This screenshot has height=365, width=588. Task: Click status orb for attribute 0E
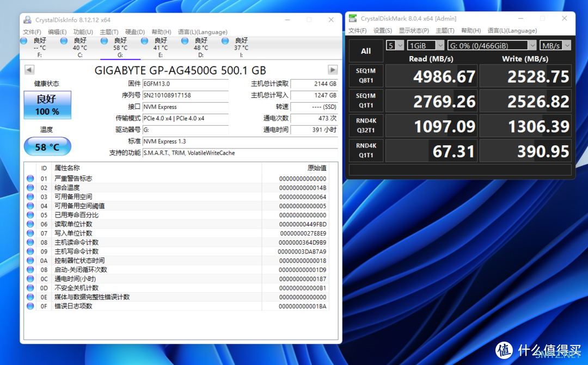(x=30, y=297)
